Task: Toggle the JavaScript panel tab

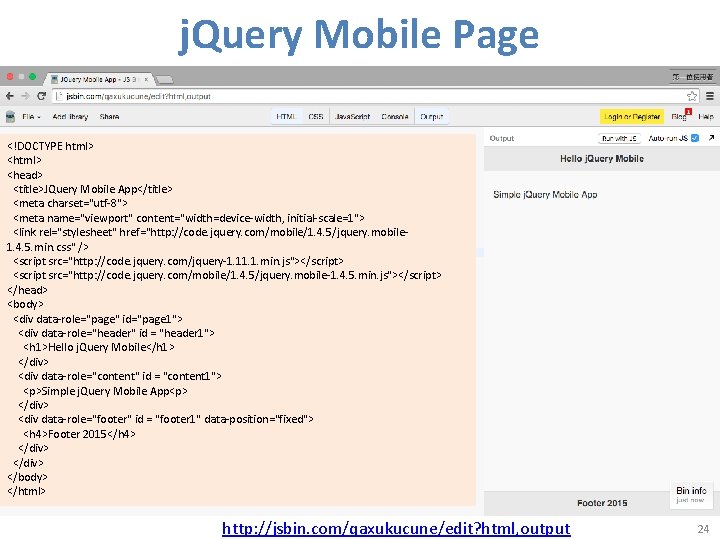Action: click(x=353, y=117)
